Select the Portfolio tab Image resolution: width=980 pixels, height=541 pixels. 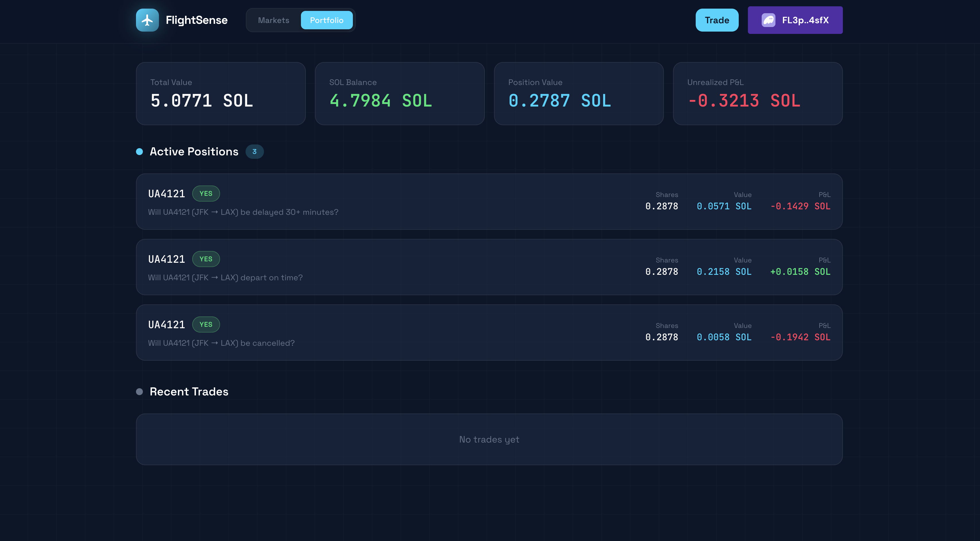[326, 20]
